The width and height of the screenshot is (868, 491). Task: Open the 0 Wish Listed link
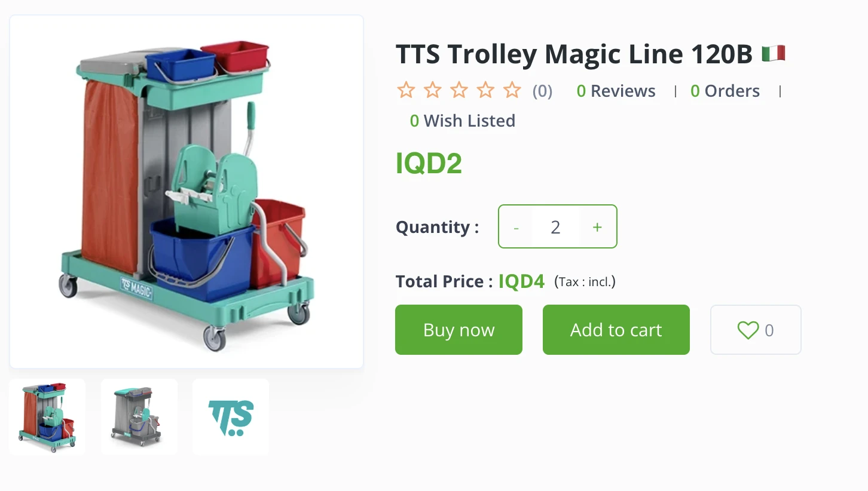[463, 121]
